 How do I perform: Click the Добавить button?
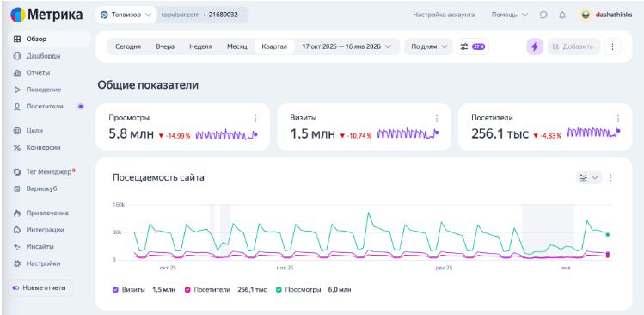click(x=573, y=46)
